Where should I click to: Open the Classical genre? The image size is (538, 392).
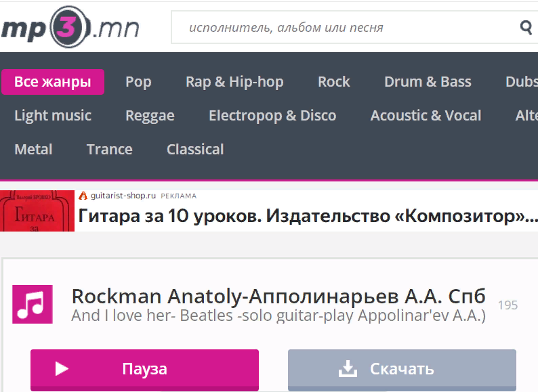pyautogui.click(x=195, y=149)
